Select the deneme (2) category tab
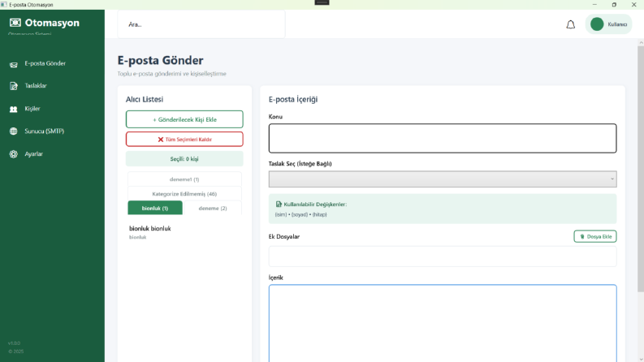 [213, 208]
